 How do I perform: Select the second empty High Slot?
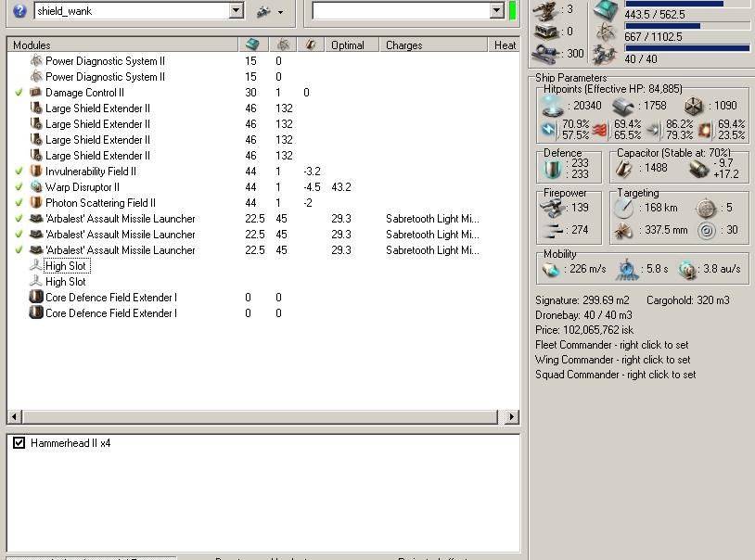pyautogui.click(x=66, y=282)
